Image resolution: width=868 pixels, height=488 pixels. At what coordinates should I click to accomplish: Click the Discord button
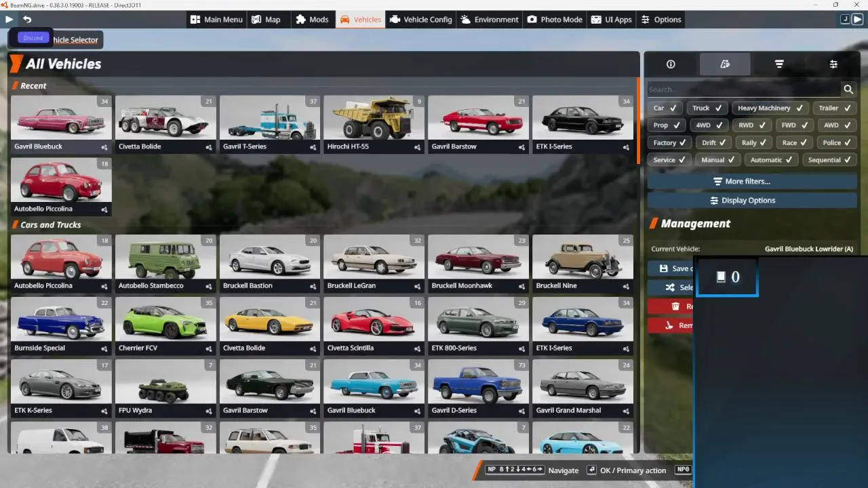(x=33, y=38)
